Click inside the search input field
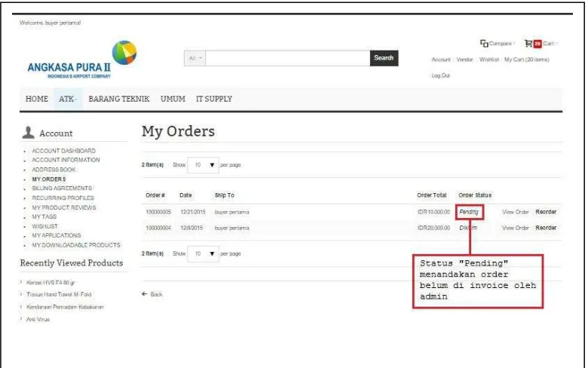Image resolution: width=588 pixels, height=368 pixels. tap(288, 58)
